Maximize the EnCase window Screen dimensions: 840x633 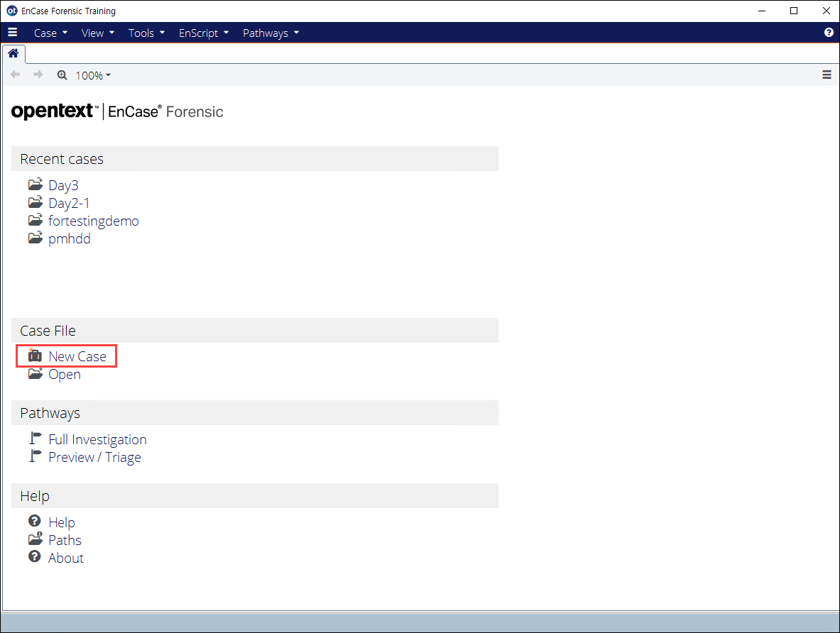coord(794,11)
